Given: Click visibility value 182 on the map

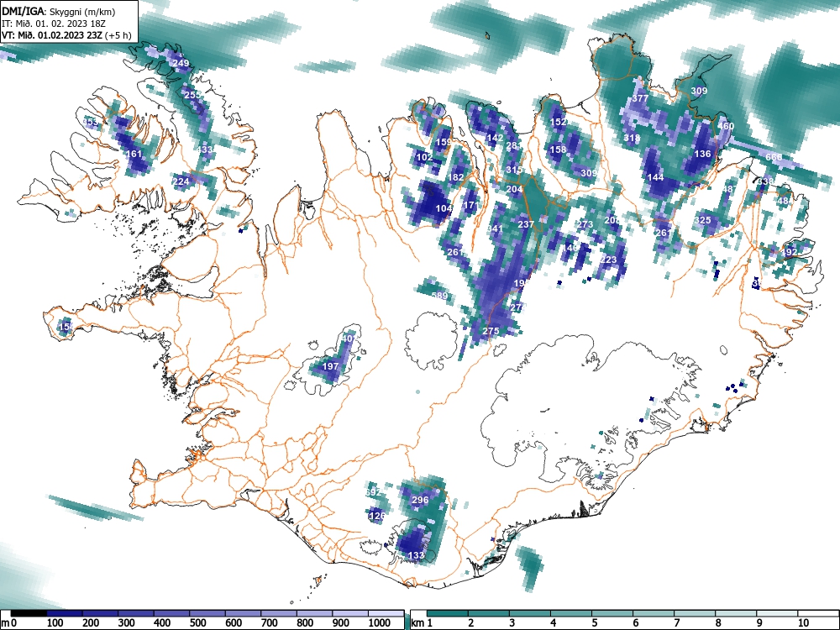Looking at the screenshot, I should pos(455,177).
